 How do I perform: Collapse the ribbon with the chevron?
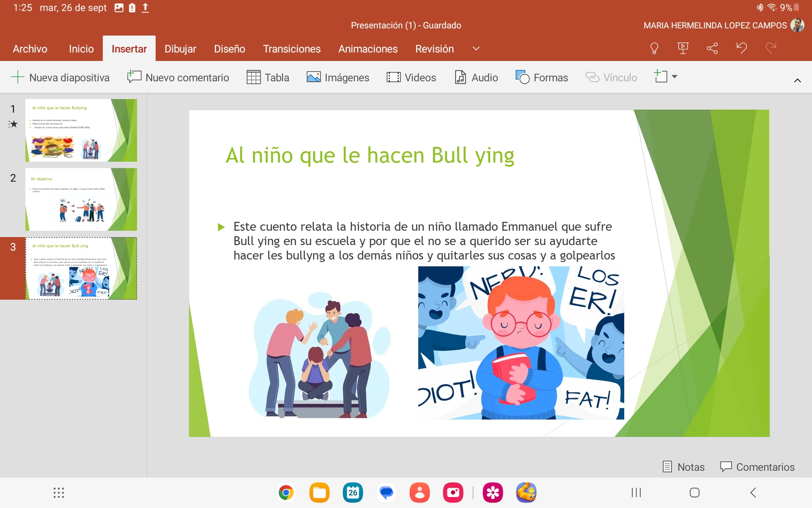797,80
